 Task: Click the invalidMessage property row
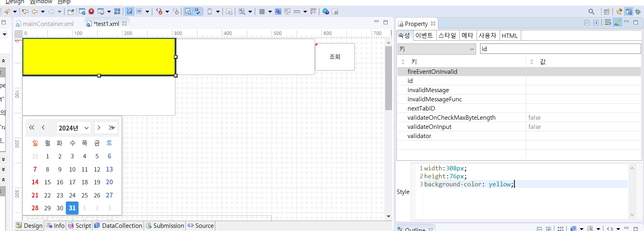[519, 90]
